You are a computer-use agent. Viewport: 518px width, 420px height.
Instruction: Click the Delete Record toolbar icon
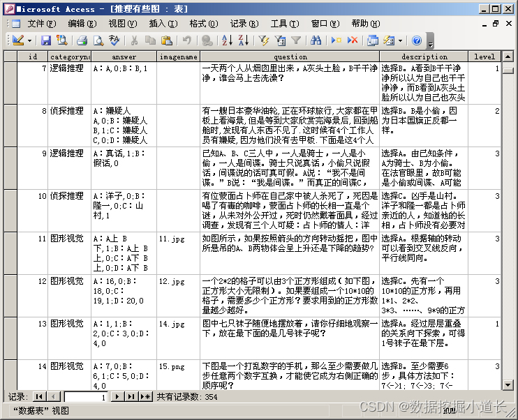tap(353, 40)
